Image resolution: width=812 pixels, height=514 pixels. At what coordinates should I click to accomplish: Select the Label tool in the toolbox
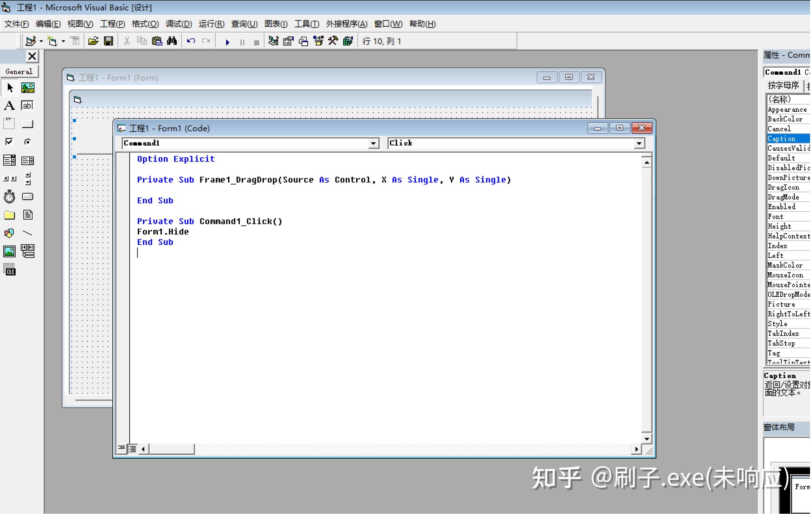(9, 105)
